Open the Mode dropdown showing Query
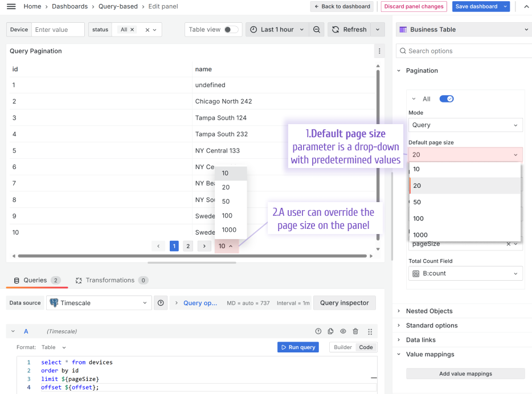 [x=465, y=125]
